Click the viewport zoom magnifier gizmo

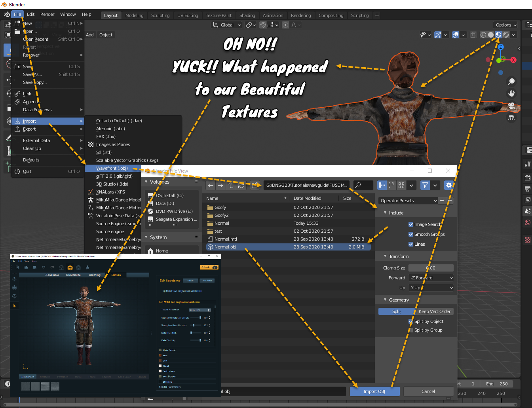click(511, 81)
